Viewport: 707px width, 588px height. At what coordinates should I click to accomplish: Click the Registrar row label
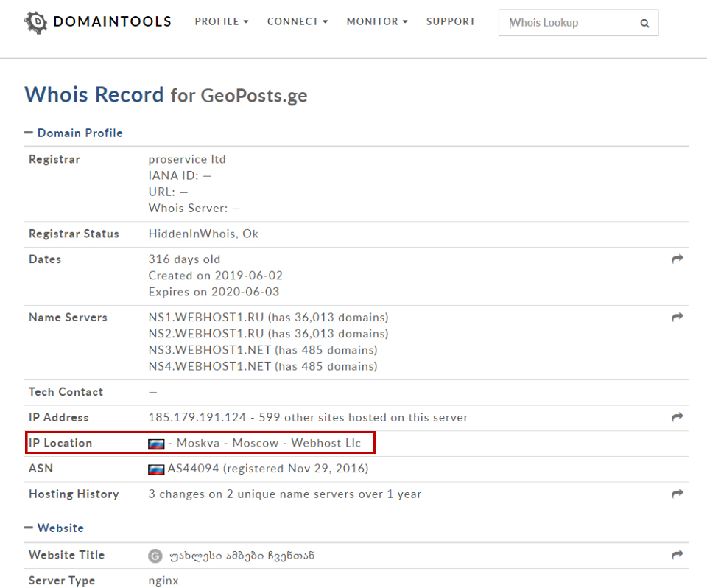54,159
